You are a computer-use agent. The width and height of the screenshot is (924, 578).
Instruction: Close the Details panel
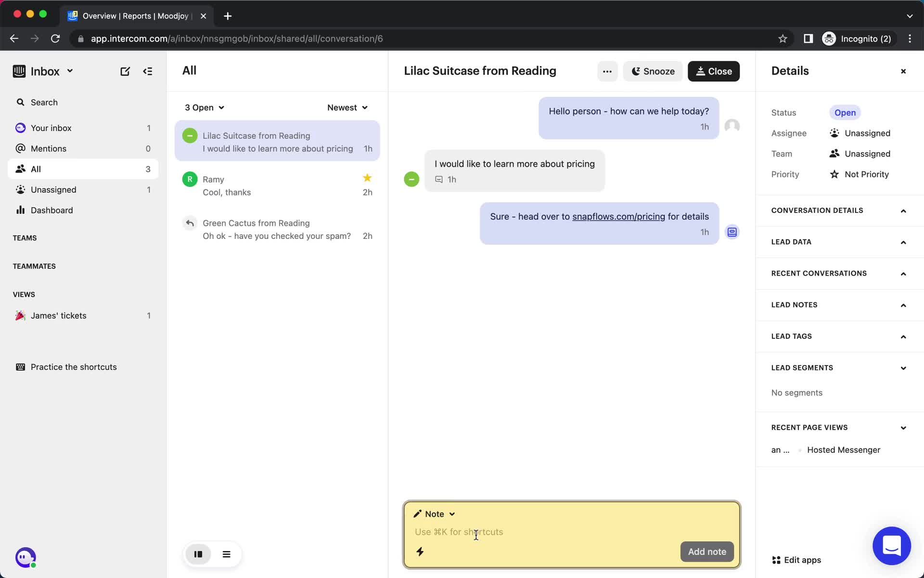(903, 71)
